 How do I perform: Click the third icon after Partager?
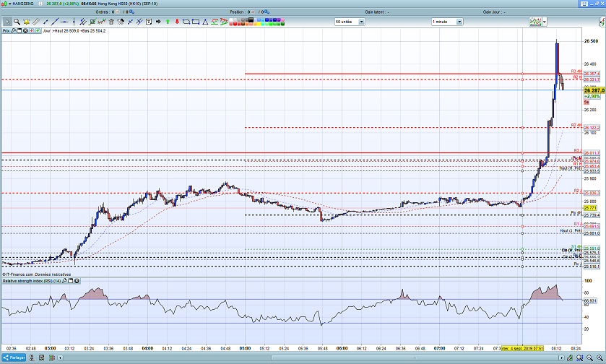(52, 357)
